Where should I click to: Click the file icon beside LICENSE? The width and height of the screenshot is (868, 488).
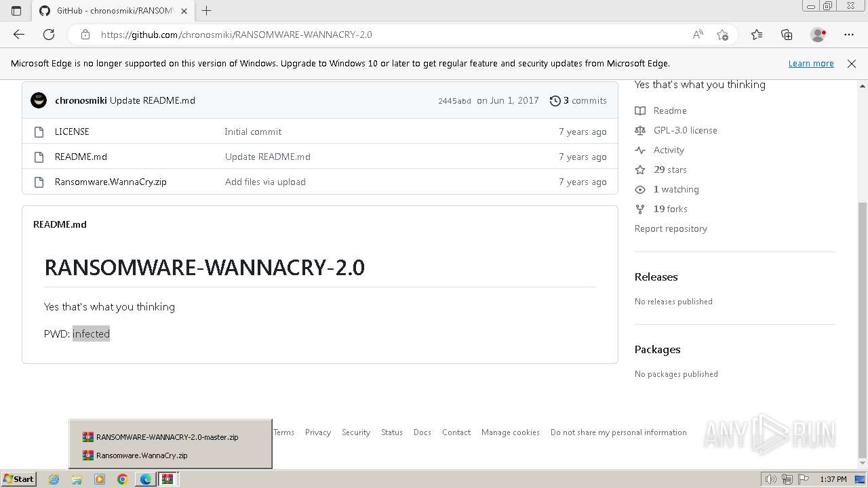pos(39,131)
